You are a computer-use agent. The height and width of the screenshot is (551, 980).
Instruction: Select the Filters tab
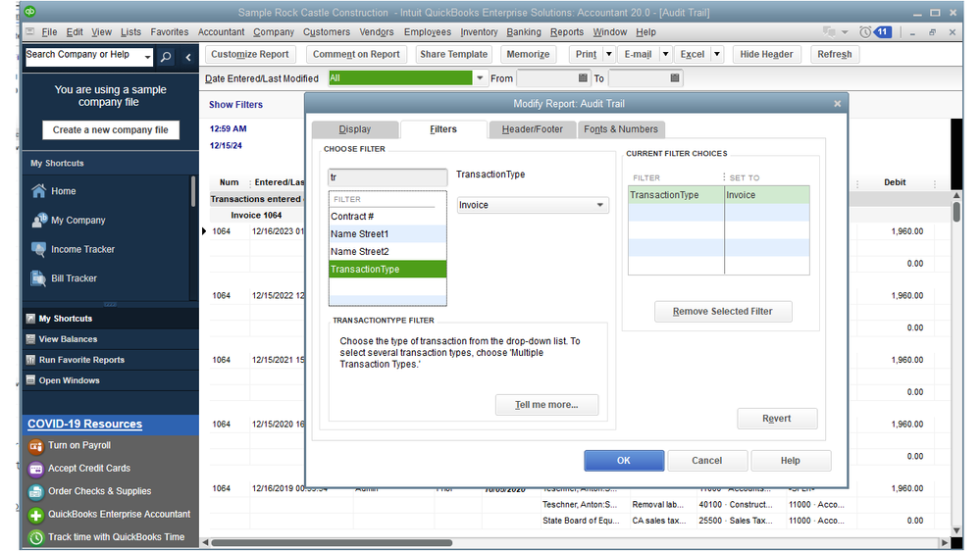(443, 129)
